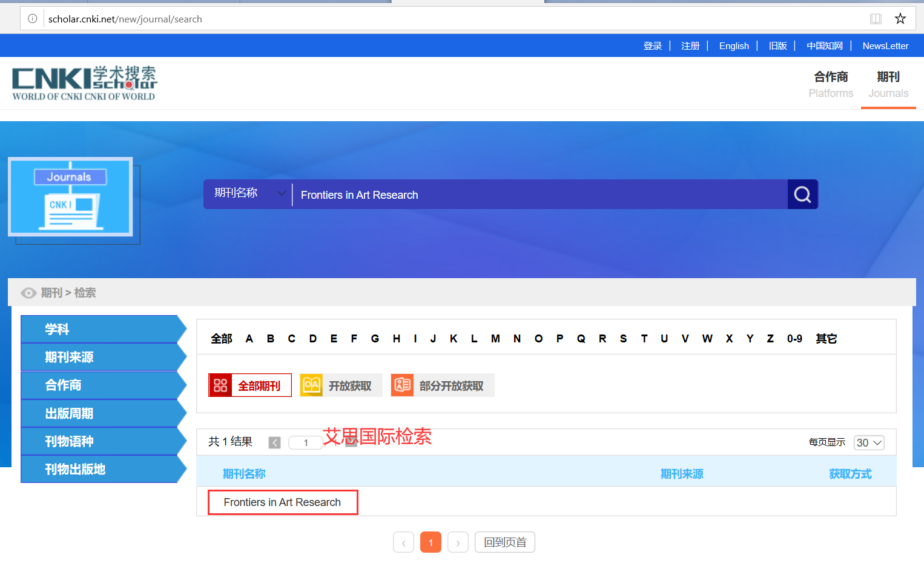Screen dimensions: 924x586
Task: Expand 学科 filter panel
Action: 104,329
